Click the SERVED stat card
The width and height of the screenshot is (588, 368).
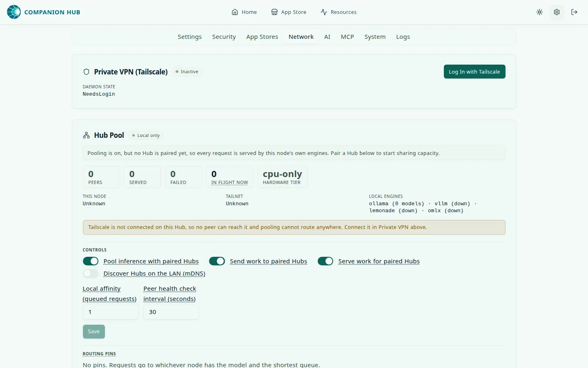(x=143, y=177)
